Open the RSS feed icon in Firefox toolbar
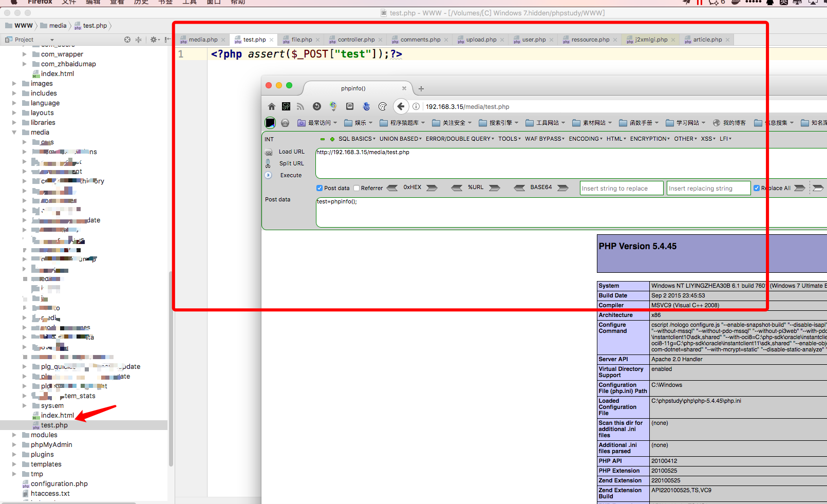Screen dimensions: 827x504 point(300,106)
